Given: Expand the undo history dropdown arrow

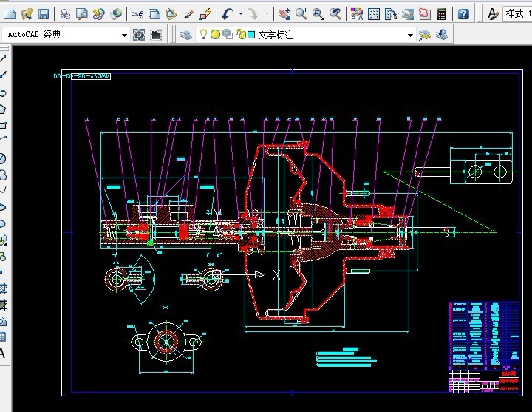Looking at the screenshot, I should point(240,13).
